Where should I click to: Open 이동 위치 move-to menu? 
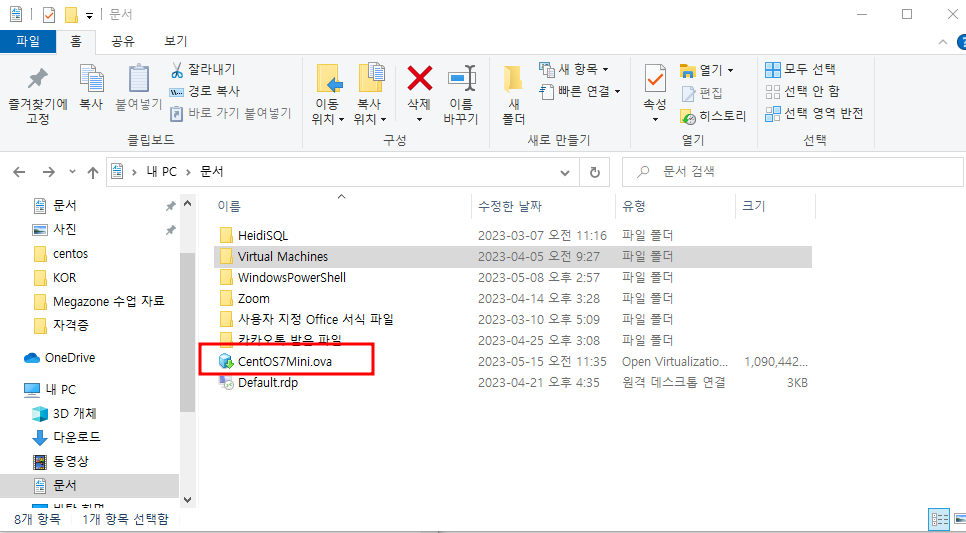point(328,94)
